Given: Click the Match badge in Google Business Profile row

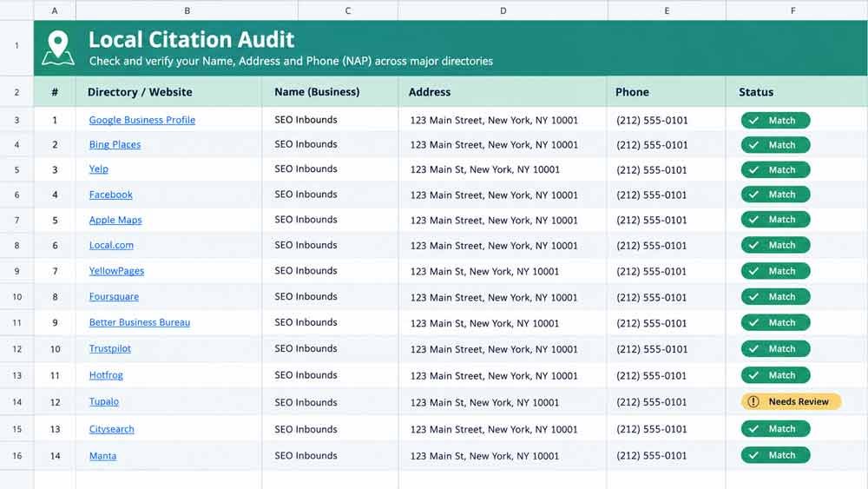Looking at the screenshot, I should tap(775, 120).
